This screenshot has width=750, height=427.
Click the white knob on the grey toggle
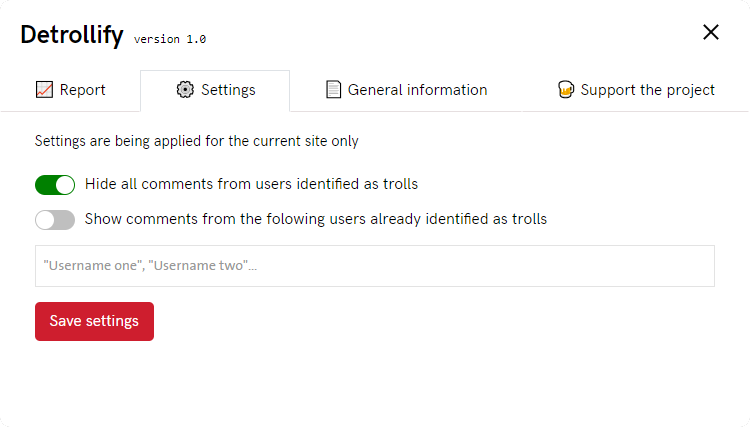[x=45, y=220]
